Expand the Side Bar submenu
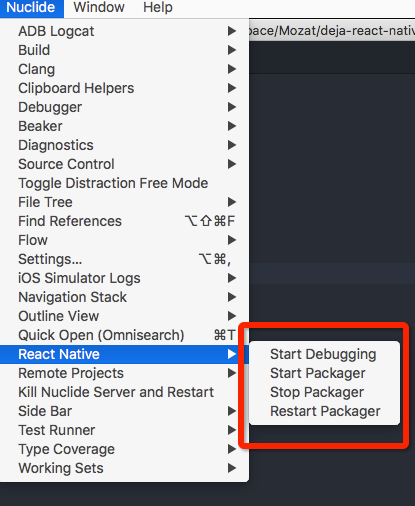415x506 pixels. click(x=124, y=411)
